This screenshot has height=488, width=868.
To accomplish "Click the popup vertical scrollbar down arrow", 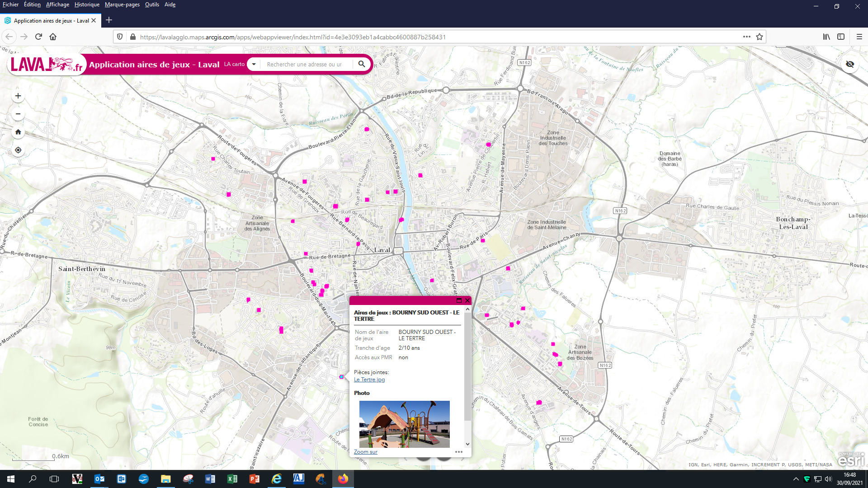I will click(467, 444).
